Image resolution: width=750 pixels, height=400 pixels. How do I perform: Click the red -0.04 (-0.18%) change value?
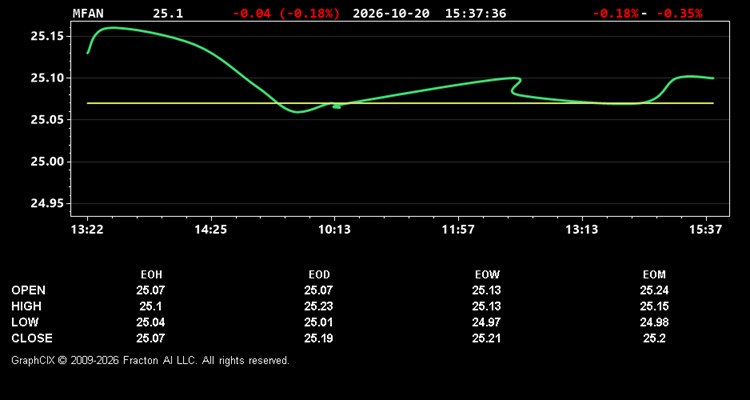(x=287, y=13)
